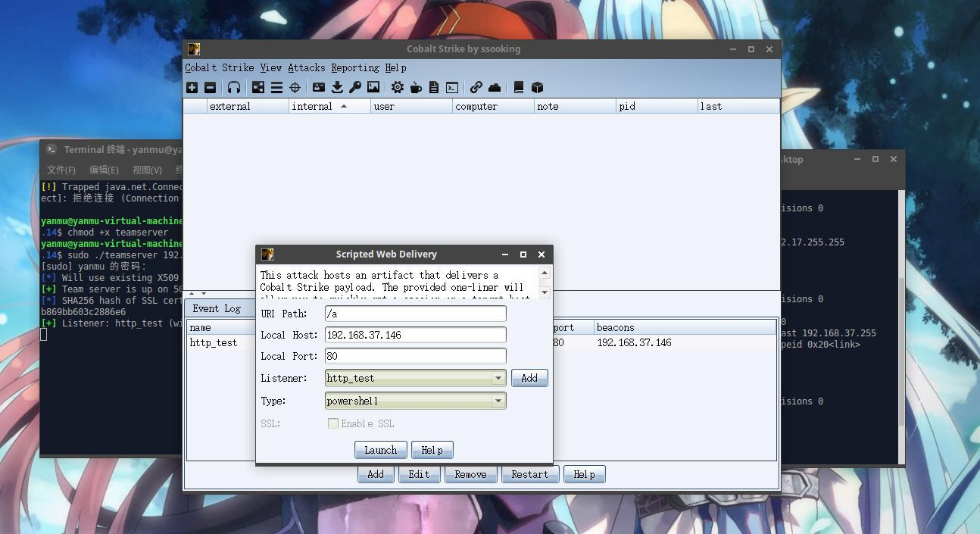Switch to Session Table view icon

(x=276, y=88)
